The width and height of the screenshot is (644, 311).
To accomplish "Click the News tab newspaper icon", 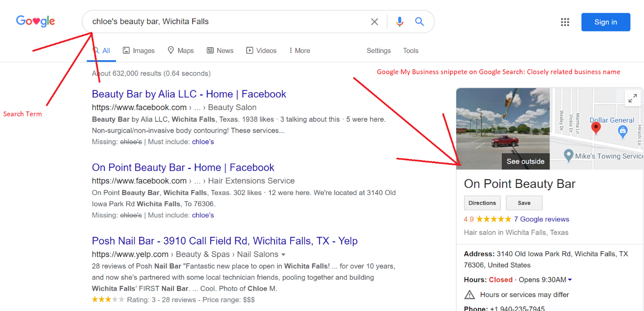I will click(x=210, y=50).
